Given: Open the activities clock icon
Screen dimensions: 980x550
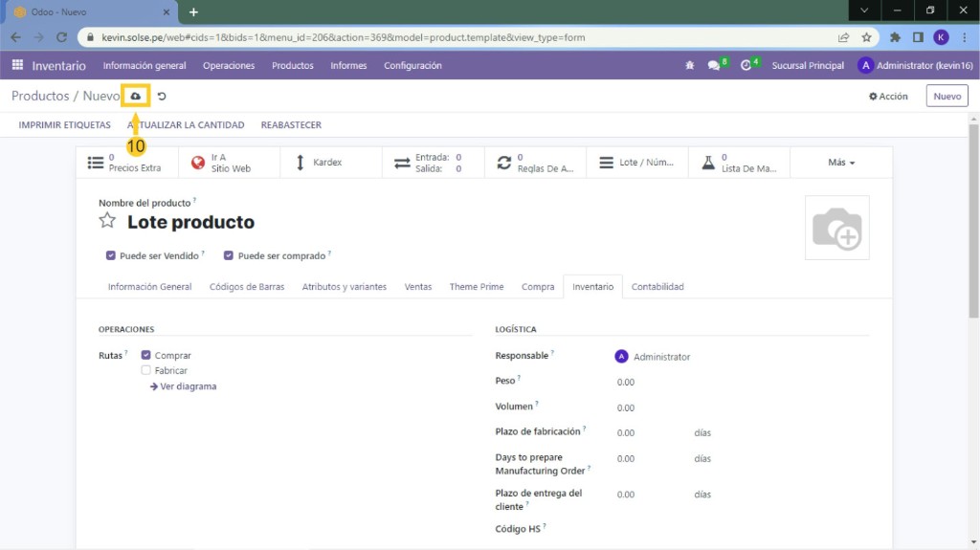Looking at the screenshot, I should click(x=746, y=65).
